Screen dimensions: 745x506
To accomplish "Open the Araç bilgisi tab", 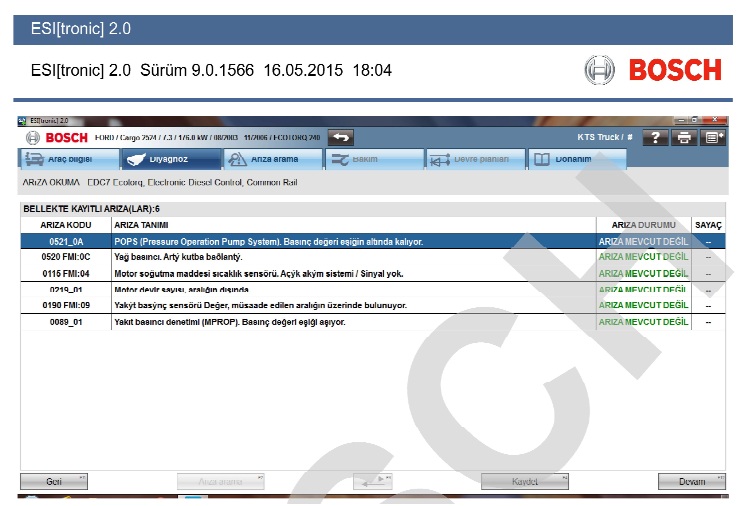I will click(69, 159).
